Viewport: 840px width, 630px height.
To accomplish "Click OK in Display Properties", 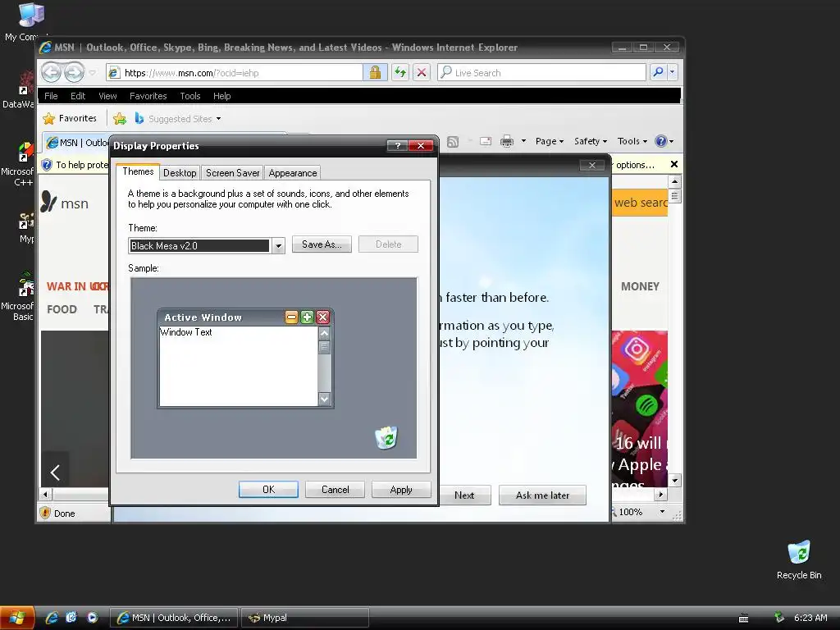I will pos(268,490).
